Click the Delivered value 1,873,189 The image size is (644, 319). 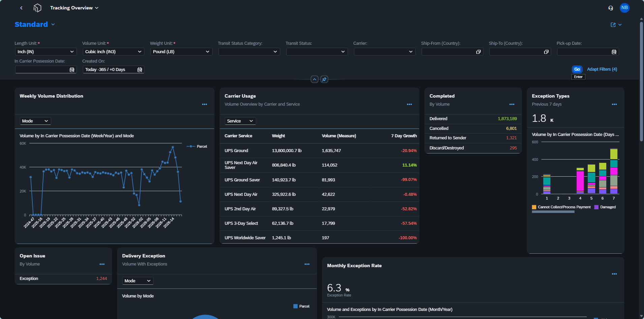[507, 119]
